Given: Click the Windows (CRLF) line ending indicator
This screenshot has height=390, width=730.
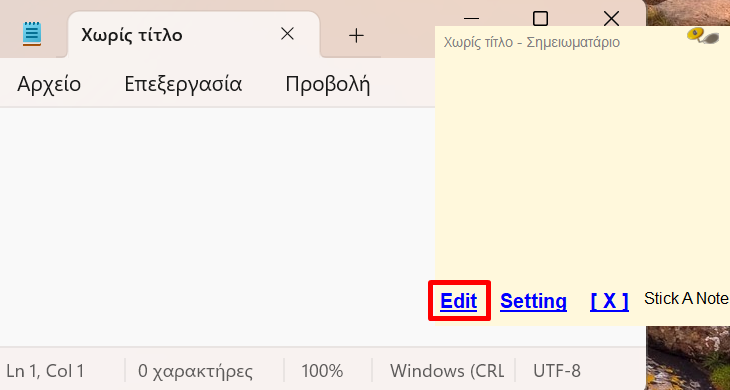Looking at the screenshot, I should coord(447,371).
